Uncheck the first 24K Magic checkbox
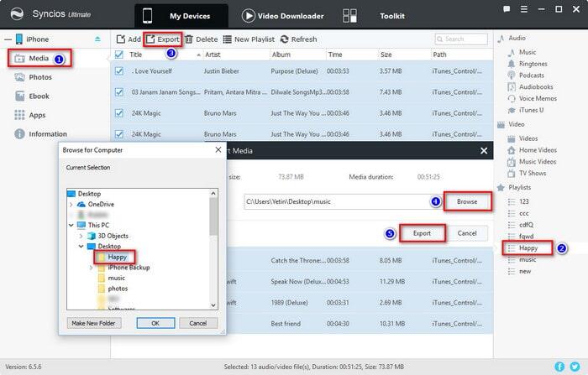Screen dimensions: 588x375 pyautogui.click(x=119, y=112)
